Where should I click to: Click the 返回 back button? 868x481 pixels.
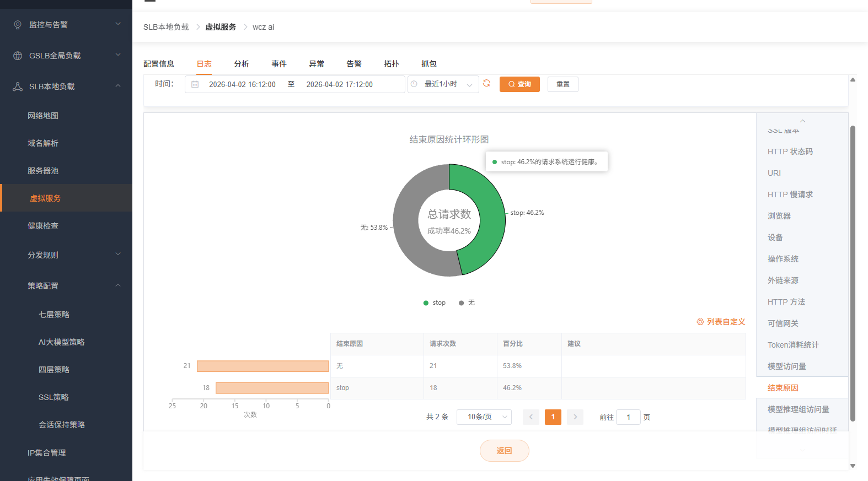pos(505,451)
